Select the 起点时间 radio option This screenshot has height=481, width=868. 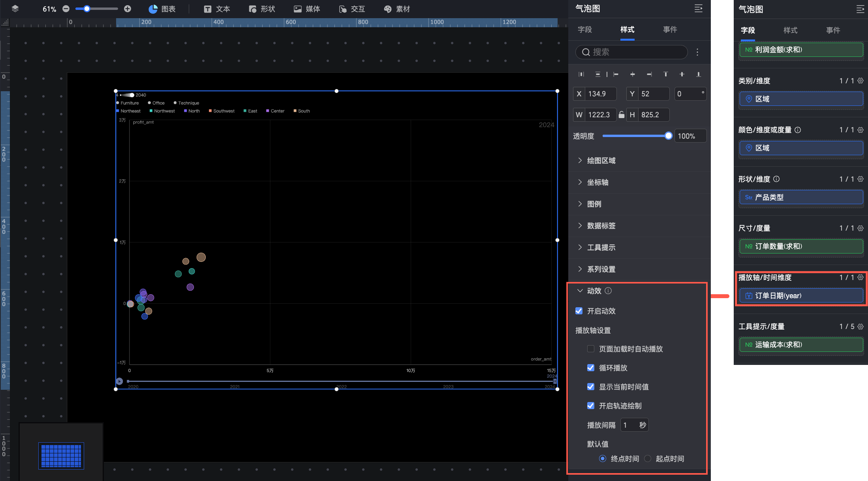(648, 459)
